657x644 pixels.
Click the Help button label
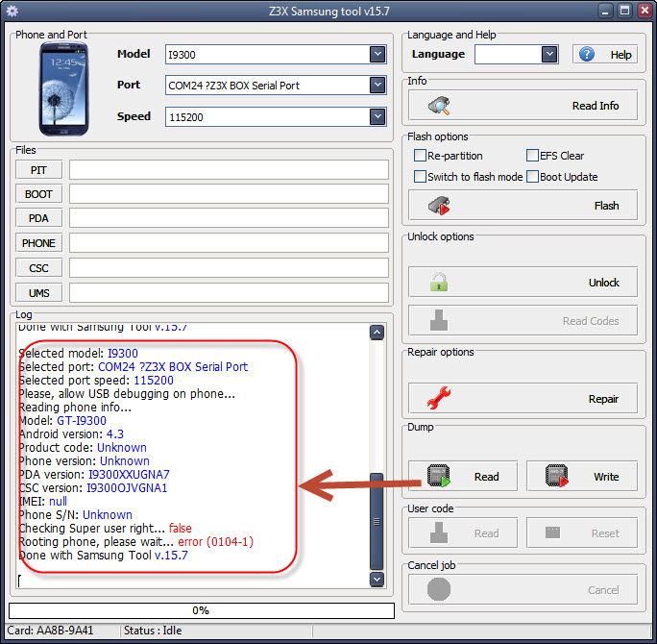point(620,55)
